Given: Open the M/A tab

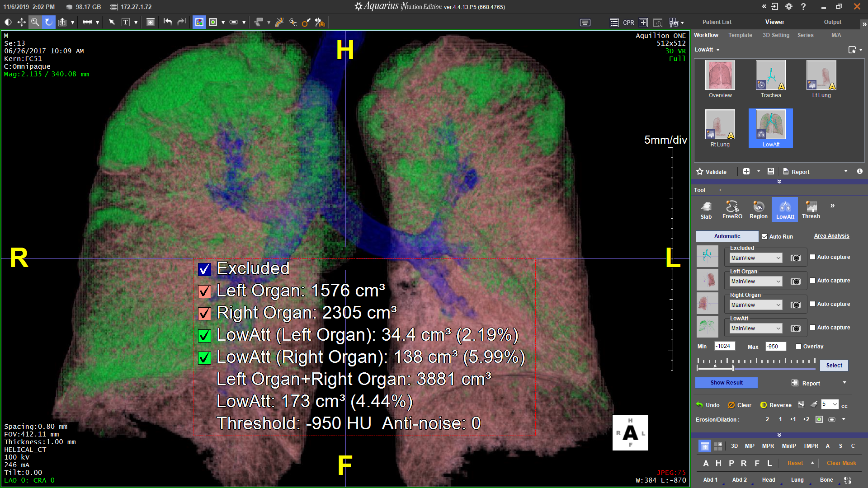Looking at the screenshot, I should [x=836, y=35].
